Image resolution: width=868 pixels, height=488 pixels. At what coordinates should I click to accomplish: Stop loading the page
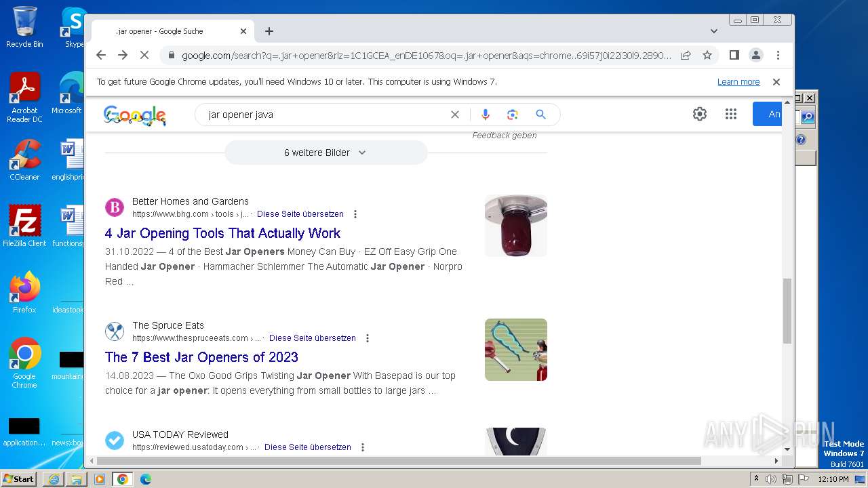point(144,56)
